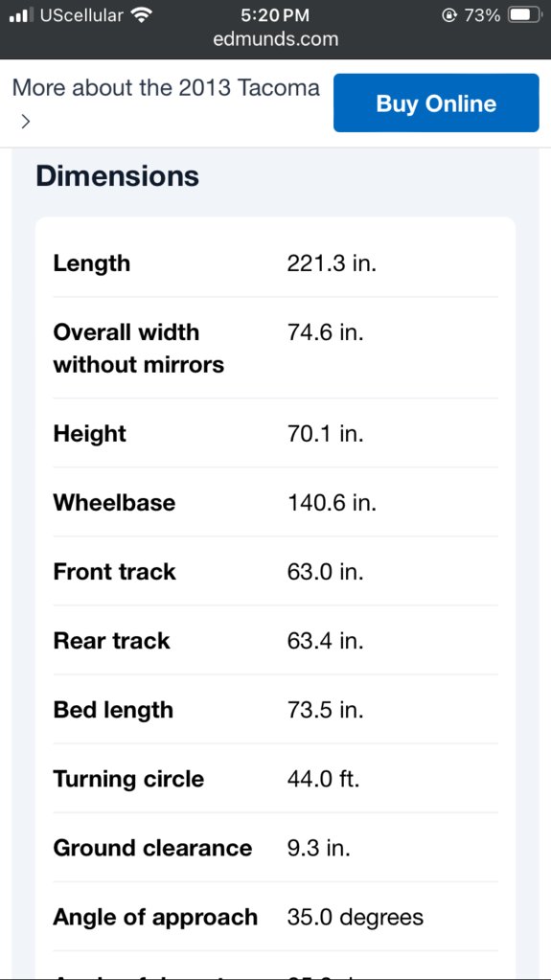Screen dimensions: 551x980
Task: Tap the Angle of approach 35.0 degrees value
Action: (356, 917)
